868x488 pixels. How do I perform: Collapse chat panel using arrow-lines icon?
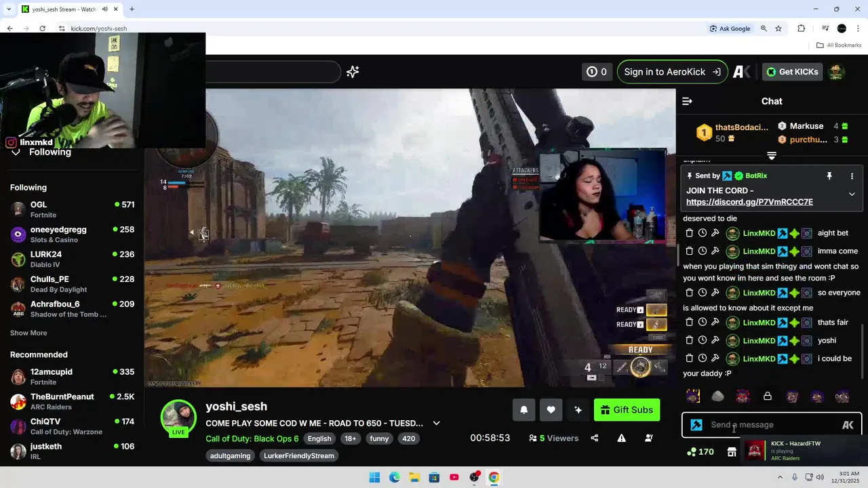pos(687,101)
